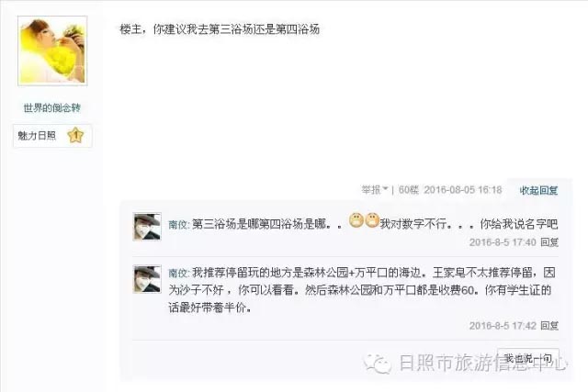This screenshot has width=588, height=392.
Task: Reply to the 17:42 comment via 回复
Action: [549, 325]
